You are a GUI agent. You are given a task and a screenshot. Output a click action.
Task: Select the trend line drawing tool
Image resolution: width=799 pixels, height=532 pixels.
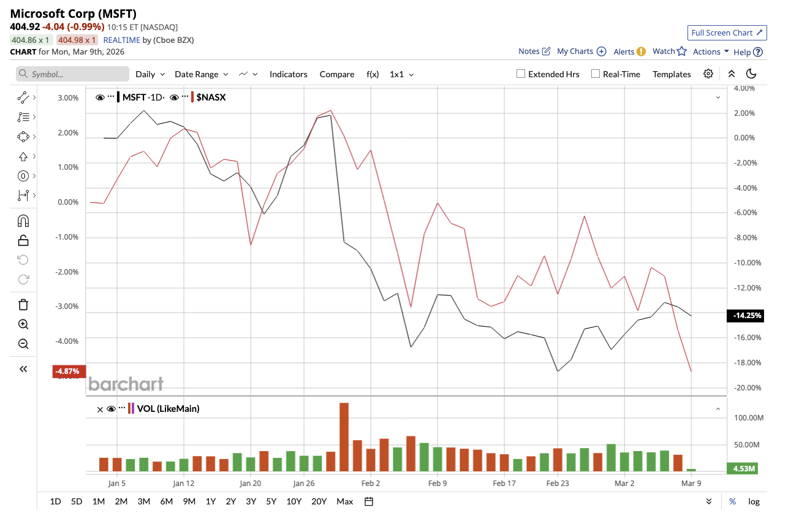[23, 97]
